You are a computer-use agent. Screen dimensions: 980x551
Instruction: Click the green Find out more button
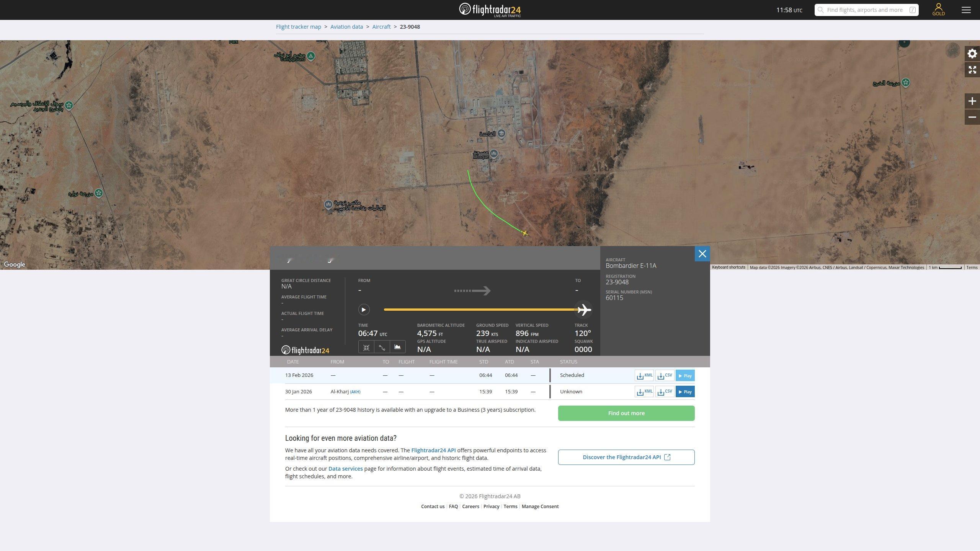[x=626, y=413]
